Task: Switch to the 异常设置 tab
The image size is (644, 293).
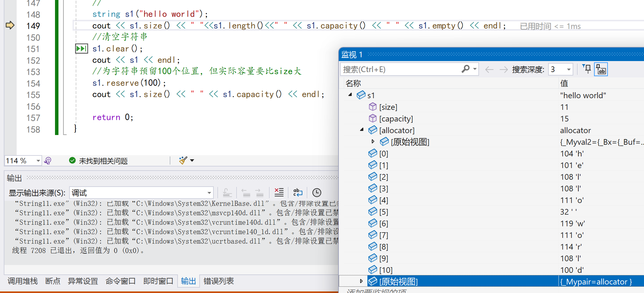Action: pyautogui.click(x=83, y=281)
